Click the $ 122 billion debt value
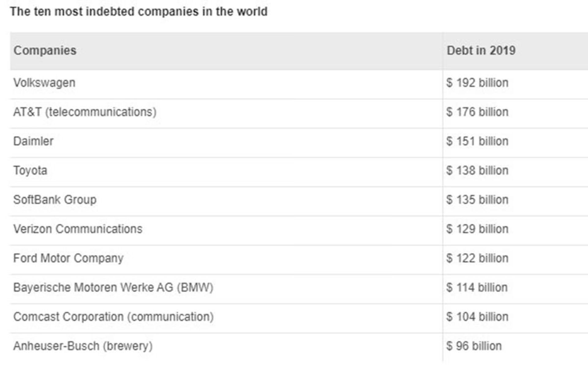The height and width of the screenshot is (392, 588). point(477,258)
